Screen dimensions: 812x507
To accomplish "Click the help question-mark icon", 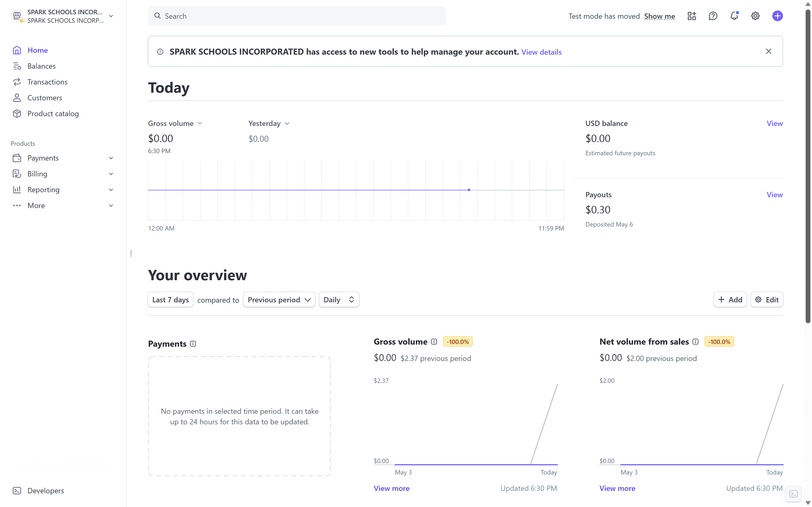I will (713, 16).
